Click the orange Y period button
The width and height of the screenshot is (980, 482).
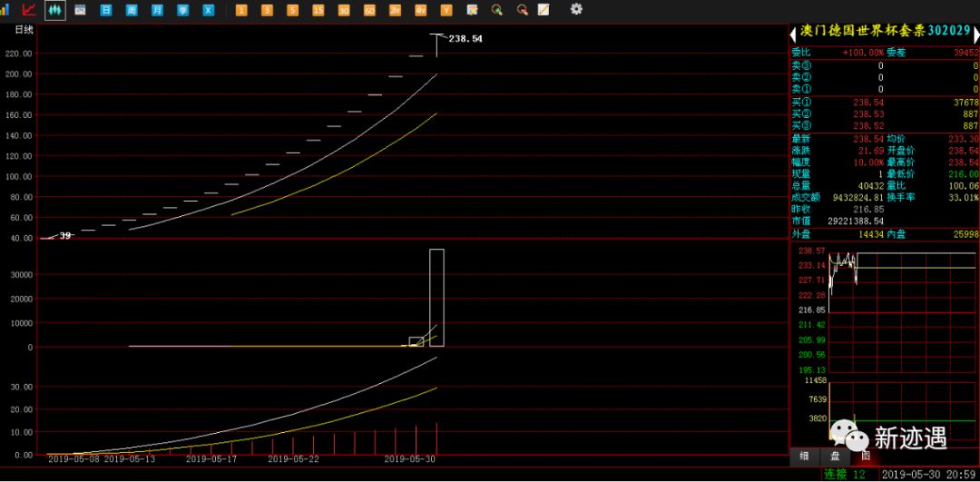coord(446,10)
